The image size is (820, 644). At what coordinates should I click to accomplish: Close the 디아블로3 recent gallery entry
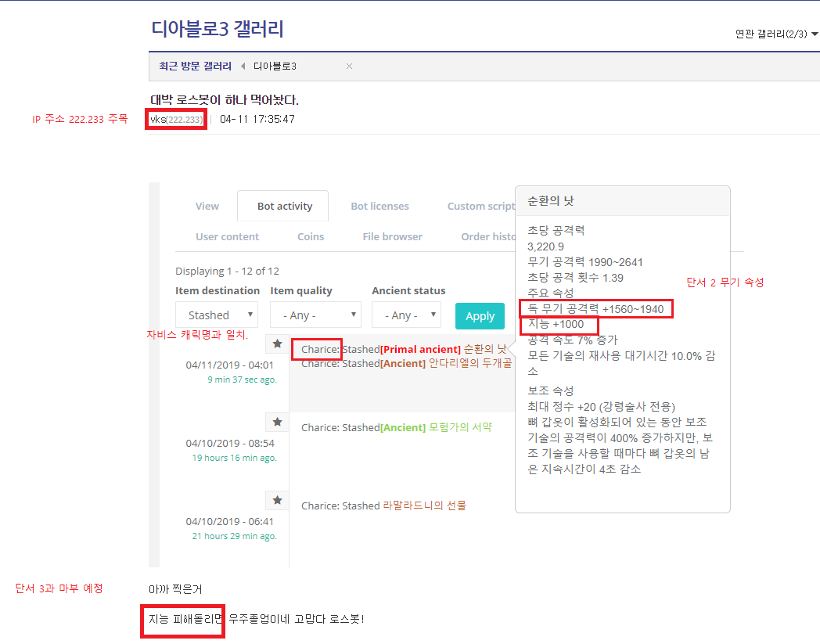pos(349,67)
